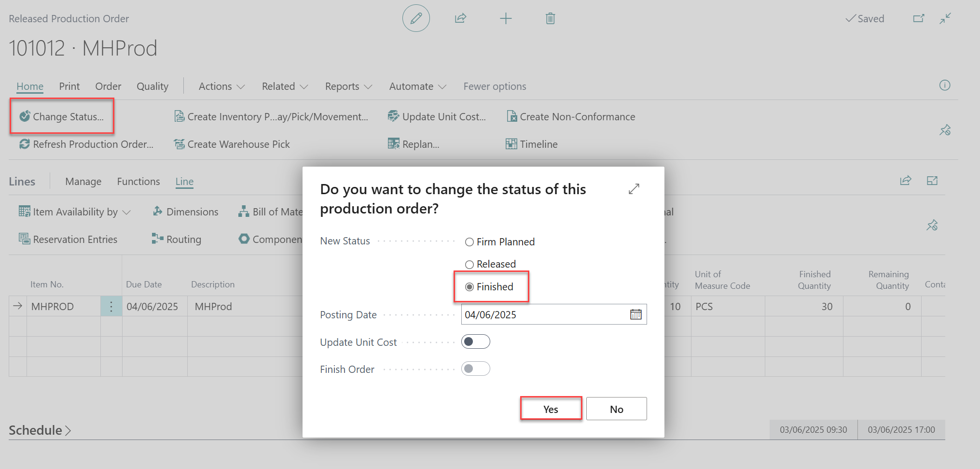Confirm status change with Yes button

point(551,409)
